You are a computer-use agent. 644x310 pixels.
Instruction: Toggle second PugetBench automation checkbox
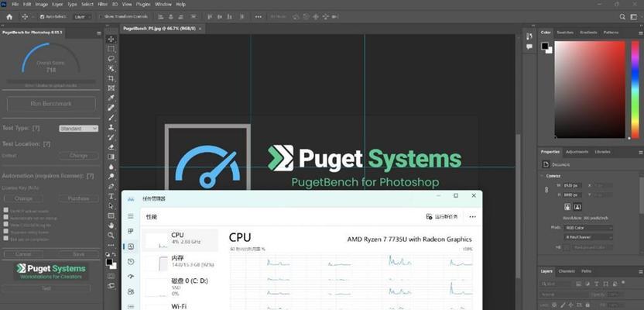(x=5, y=217)
